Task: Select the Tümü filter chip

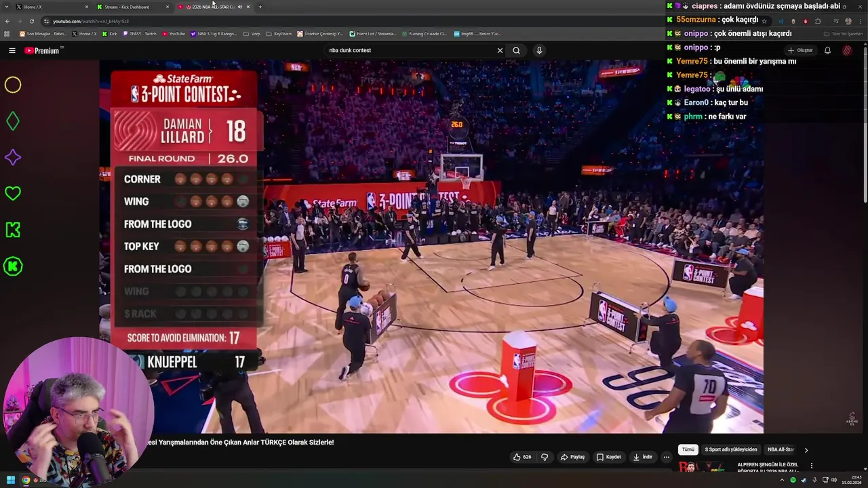Action: click(688, 449)
